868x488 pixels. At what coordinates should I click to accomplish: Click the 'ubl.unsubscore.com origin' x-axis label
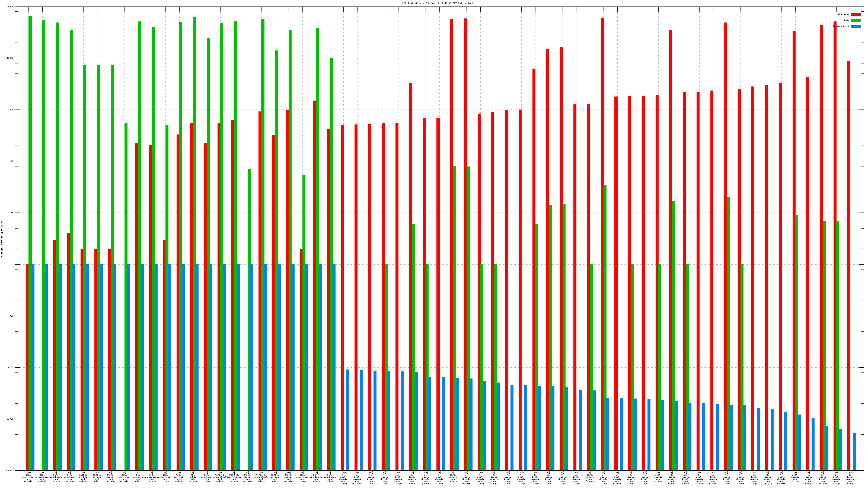(x=152, y=477)
